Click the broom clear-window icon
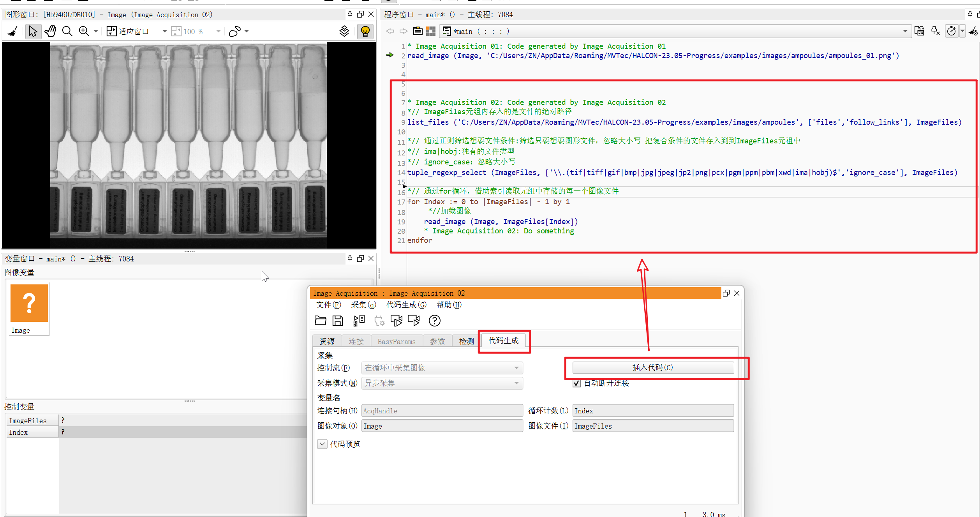This screenshot has width=980, height=517. 13,31
